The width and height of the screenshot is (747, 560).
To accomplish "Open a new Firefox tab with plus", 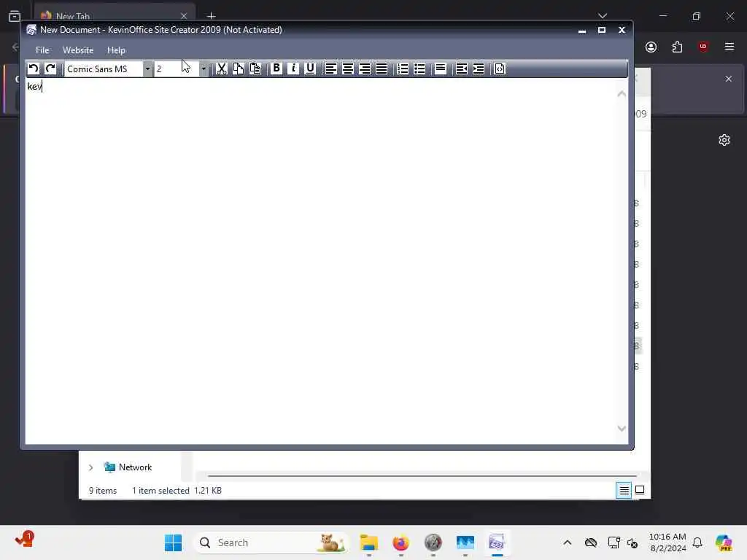I will tap(211, 16).
